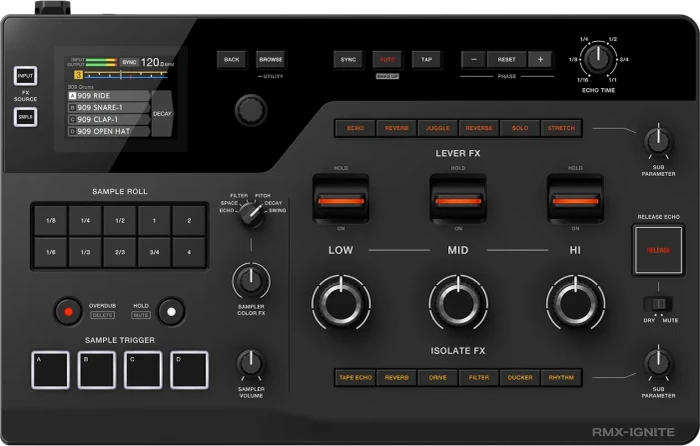Click the sample roll 1/6 pad
Screen dimensions: 700x446
(x=51, y=252)
